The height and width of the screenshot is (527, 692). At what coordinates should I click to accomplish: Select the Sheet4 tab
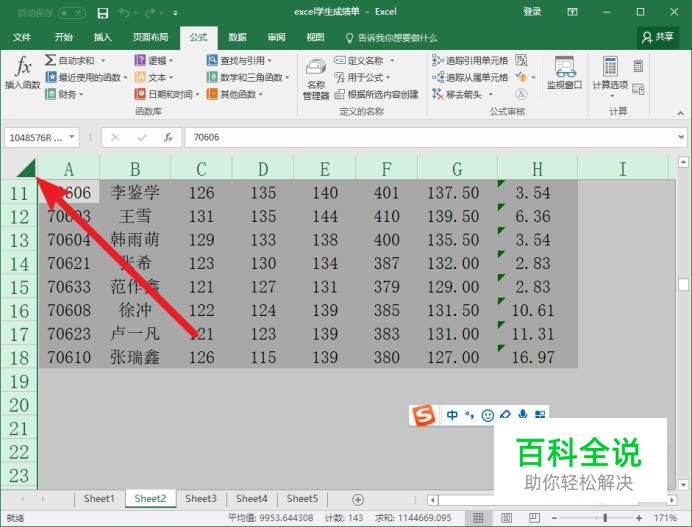252,499
